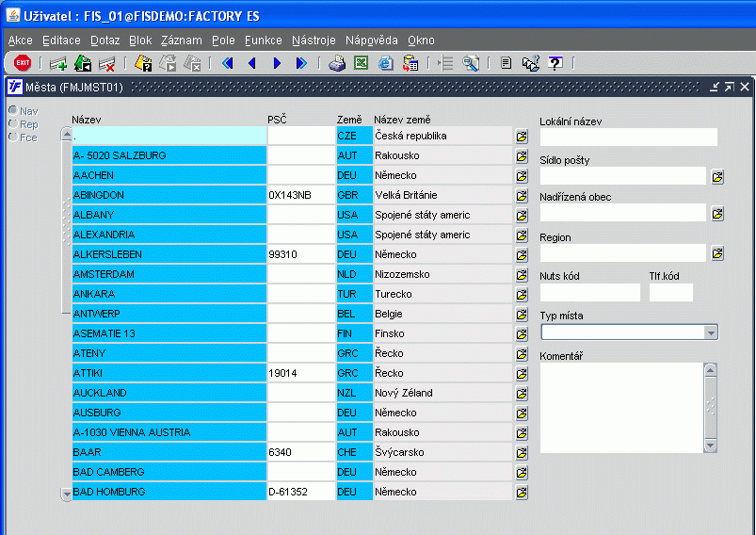Open the Okno menu
This screenshot has width=756, height=535.
click(421, 41)
